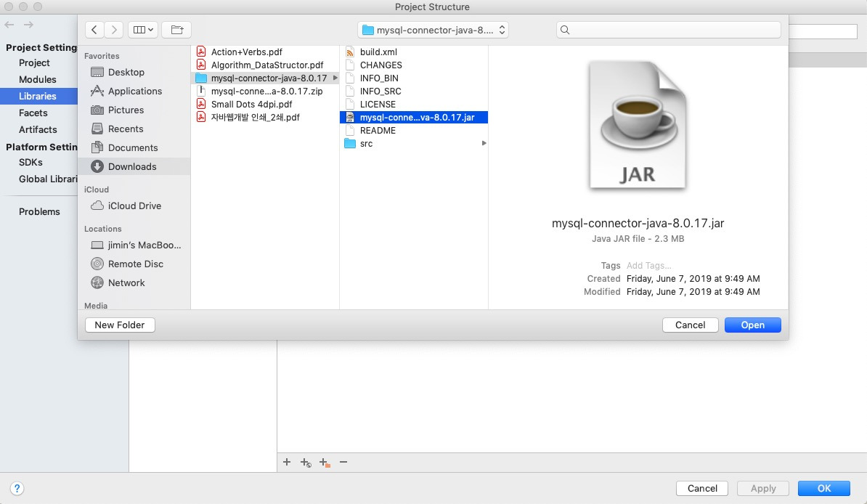Screen dimensions: 867x504
Task: Select Recents in Favorites sidebar
Action: [135, 129]
